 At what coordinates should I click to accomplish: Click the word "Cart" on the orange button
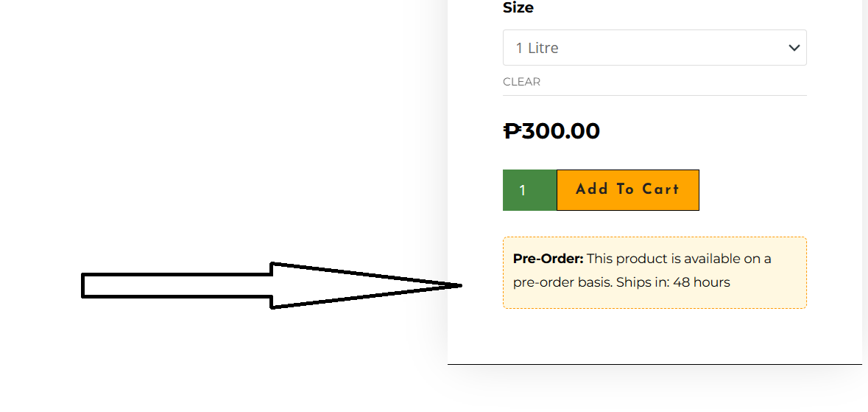pyautogui.click(x=660, y=189)
